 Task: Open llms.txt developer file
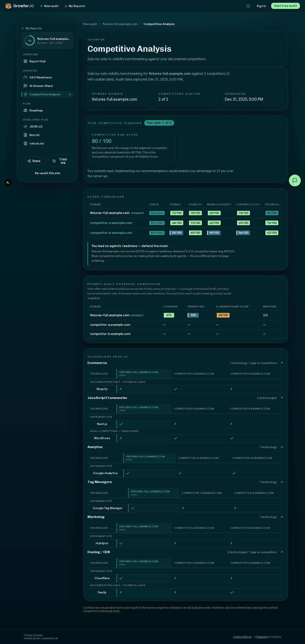tap(47, 135)
